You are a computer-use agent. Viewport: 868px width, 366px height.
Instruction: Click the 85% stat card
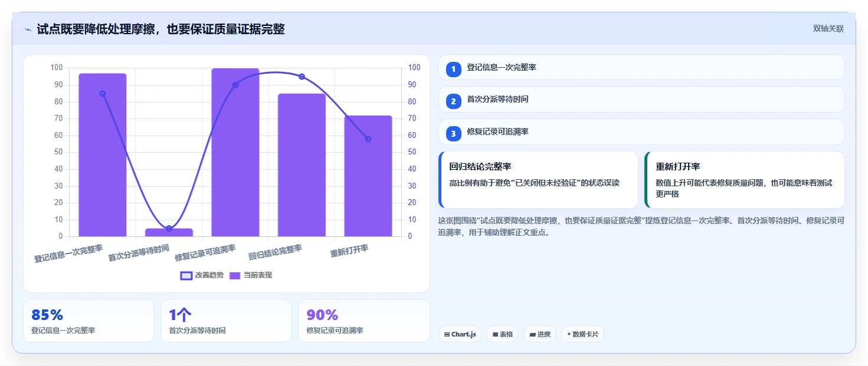89,321
